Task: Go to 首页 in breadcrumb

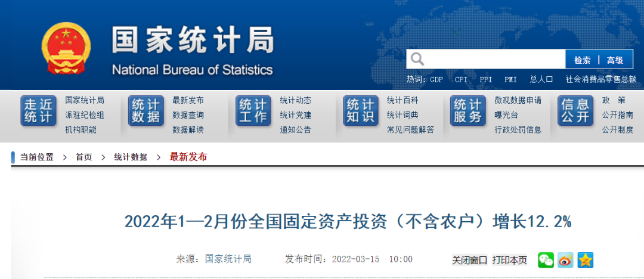Action: point(84,157)
